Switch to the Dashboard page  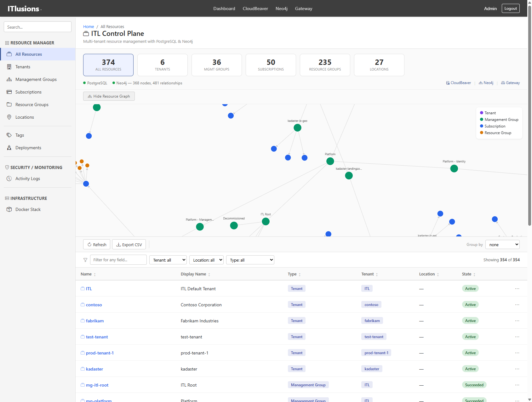point(224,8)
